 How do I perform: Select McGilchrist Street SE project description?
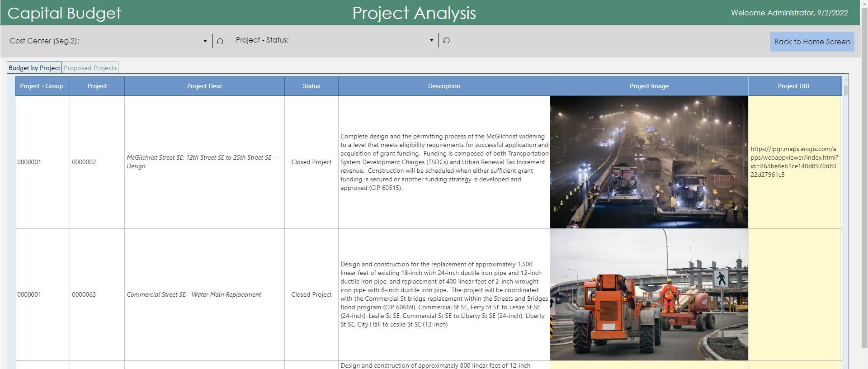pyautogui.click(x=204, y=162)
